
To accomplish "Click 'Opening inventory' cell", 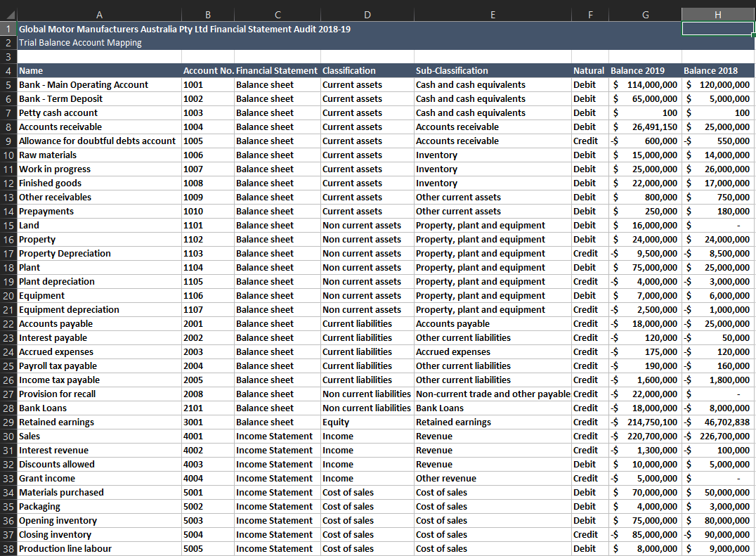I will point(99,521).
